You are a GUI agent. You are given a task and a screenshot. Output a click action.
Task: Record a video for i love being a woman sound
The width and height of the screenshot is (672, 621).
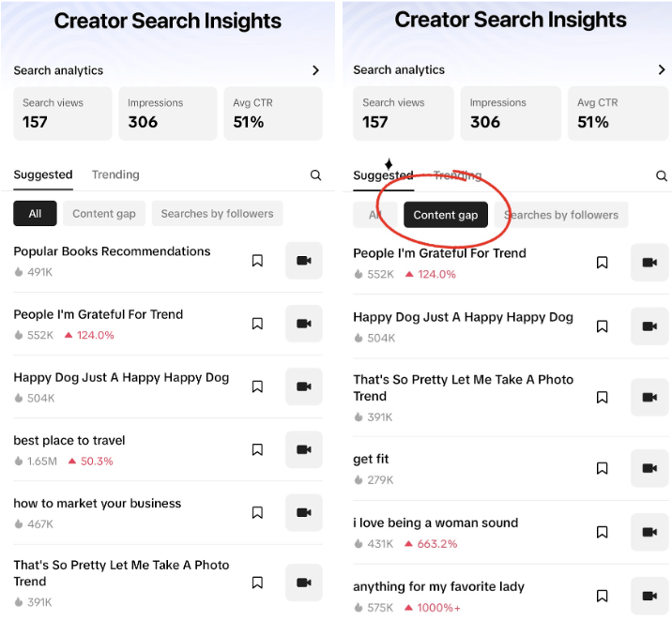[x=649, y=532]
